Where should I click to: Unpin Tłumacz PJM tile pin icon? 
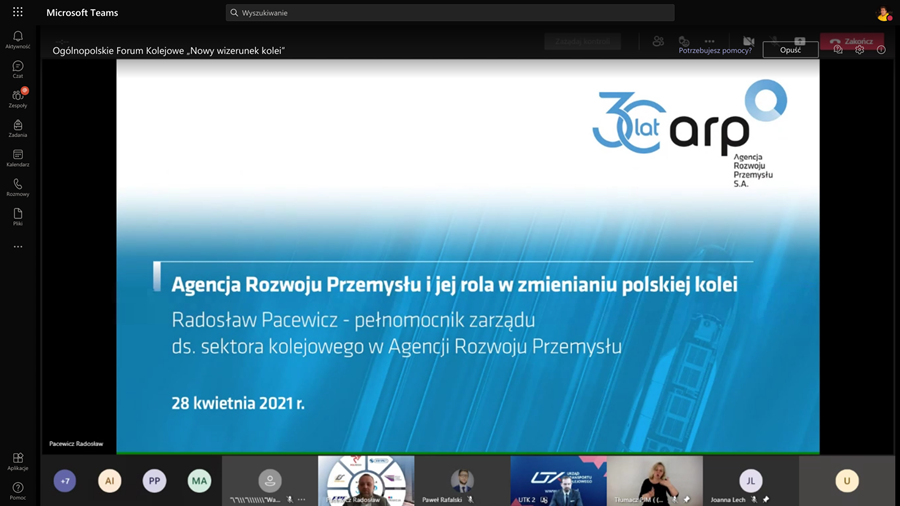tap(687, 500)
